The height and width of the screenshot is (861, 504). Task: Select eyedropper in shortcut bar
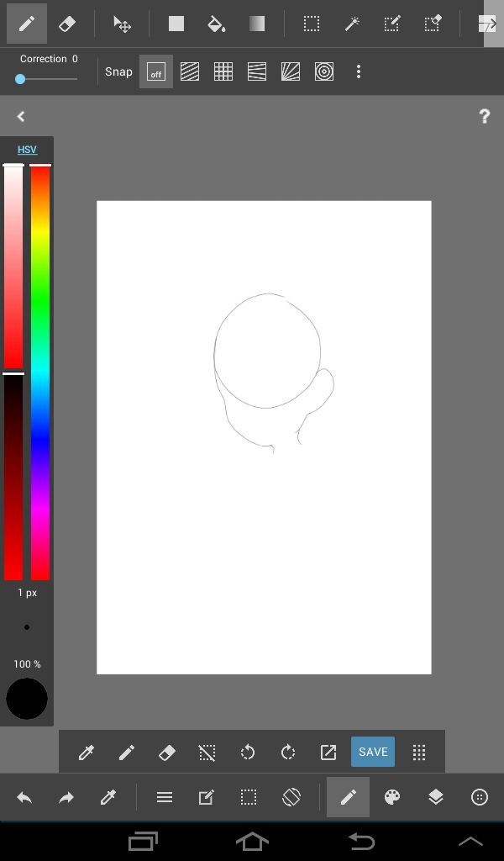[x=87, y=752]
